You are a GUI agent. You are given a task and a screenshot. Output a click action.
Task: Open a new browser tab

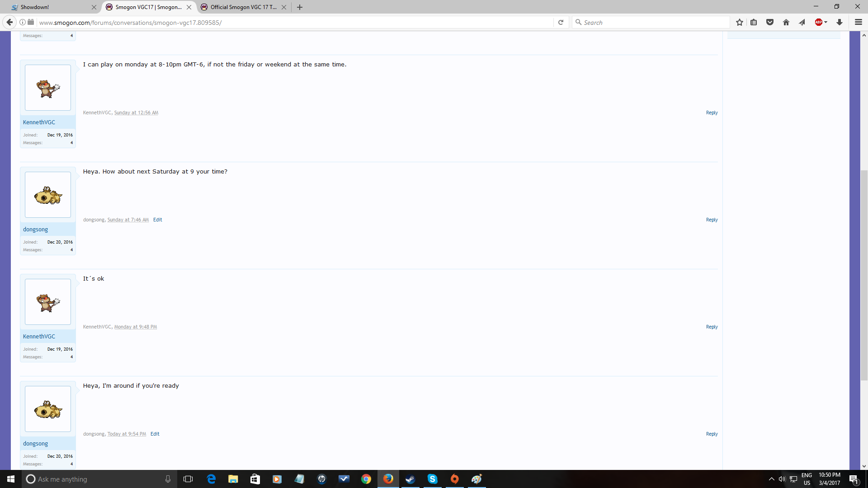click(x=300, y=7)
